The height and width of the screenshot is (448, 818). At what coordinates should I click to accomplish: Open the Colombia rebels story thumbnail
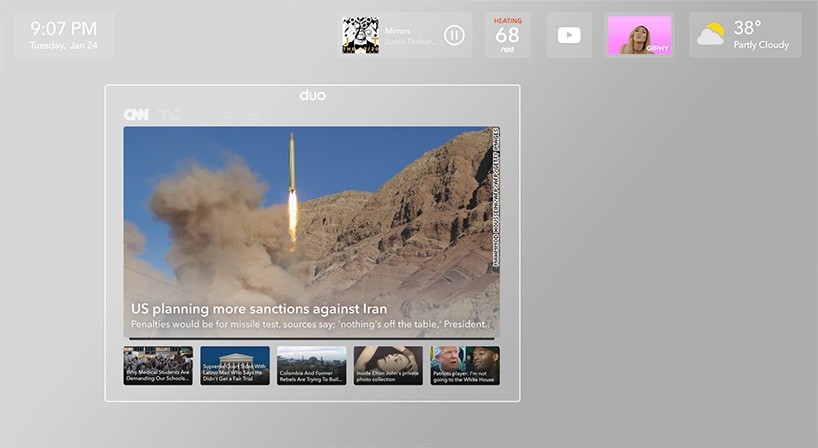(x=312, y=366)
